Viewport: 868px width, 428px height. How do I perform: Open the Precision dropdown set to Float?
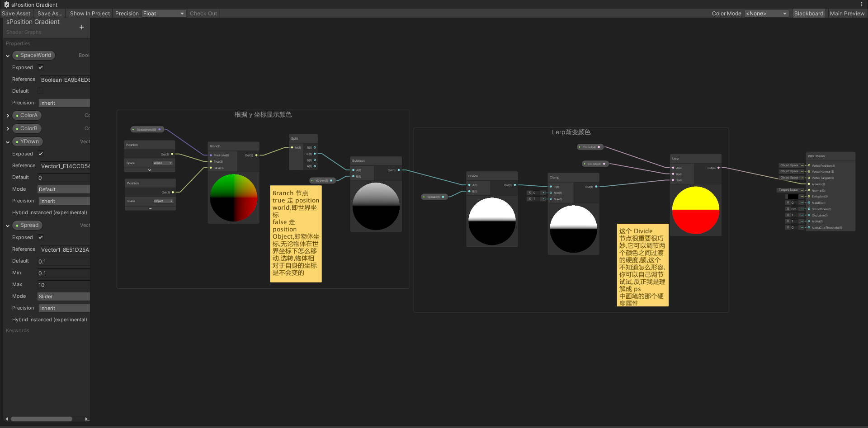(x=164, y=13)
